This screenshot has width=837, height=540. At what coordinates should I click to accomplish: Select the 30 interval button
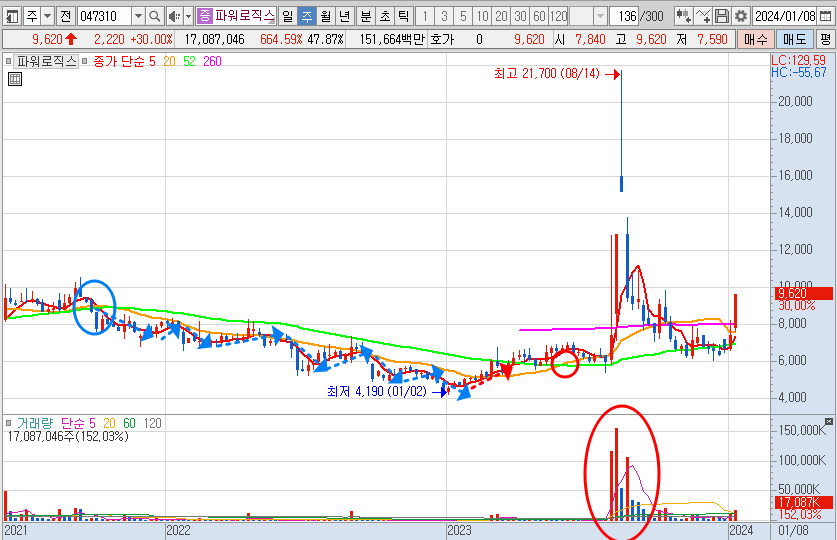coord(520,16)
